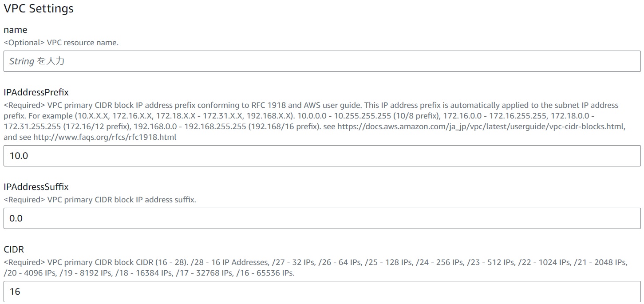
Task: Click the CIDR field containing 16
Action: 322,292
